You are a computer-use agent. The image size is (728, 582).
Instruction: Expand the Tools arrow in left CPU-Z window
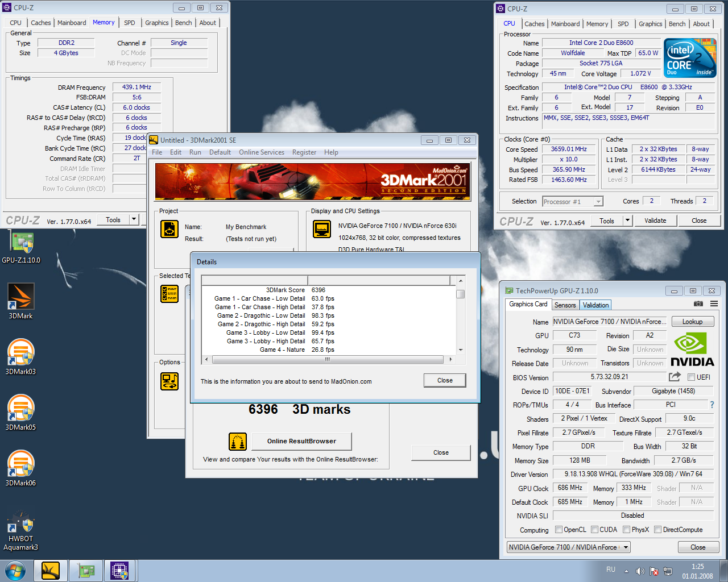point(134,219)
